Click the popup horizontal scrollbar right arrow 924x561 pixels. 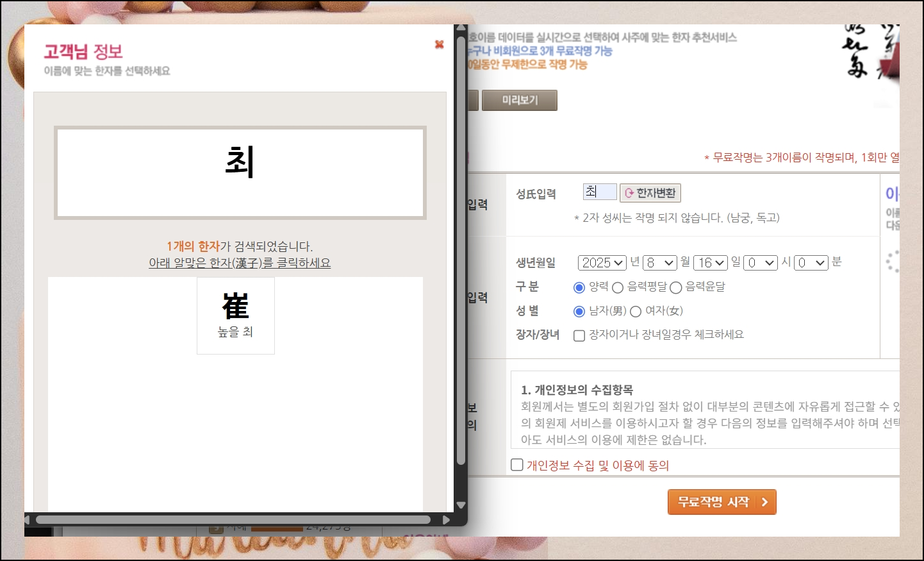pos(447,519)
